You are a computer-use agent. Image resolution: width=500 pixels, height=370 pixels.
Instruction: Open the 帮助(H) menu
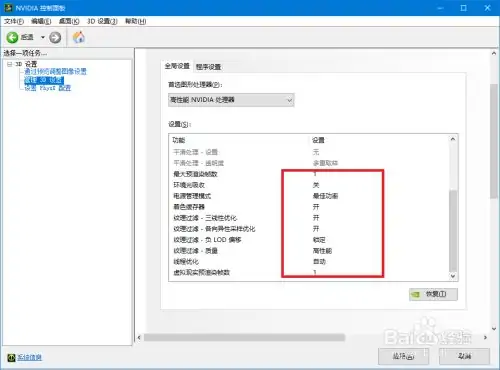(135, 21)
